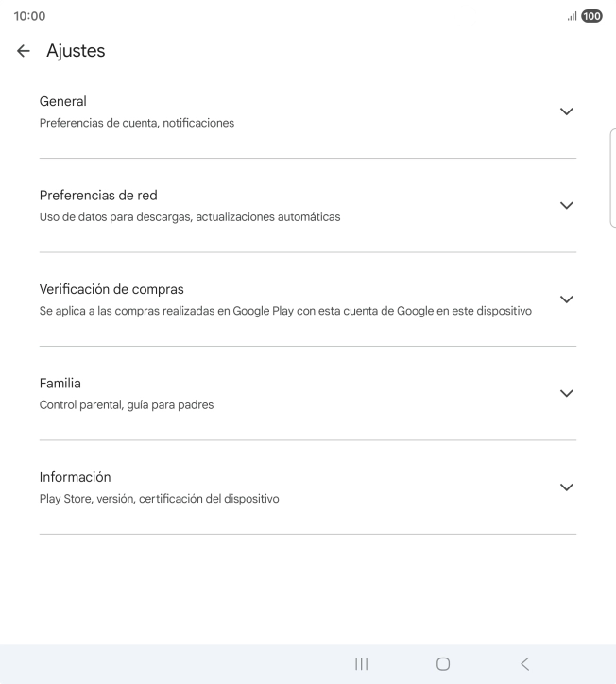Expand Verificación de compras chevron
This screenshot has height=684, width=616.
click(566, 299)
